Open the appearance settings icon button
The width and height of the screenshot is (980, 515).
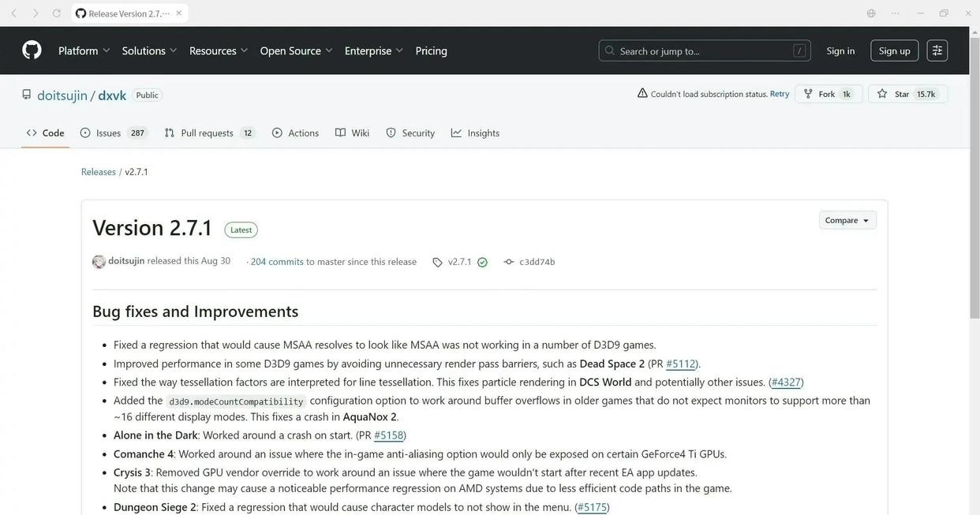pos(937,50)
